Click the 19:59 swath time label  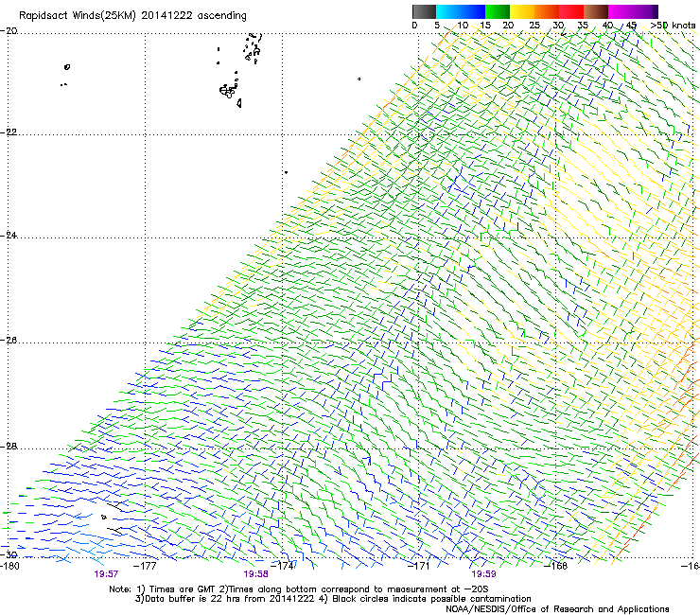483,574
